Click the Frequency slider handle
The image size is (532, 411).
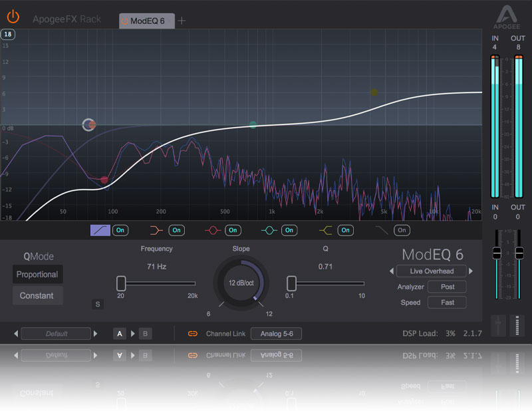[x=121, y=283]
